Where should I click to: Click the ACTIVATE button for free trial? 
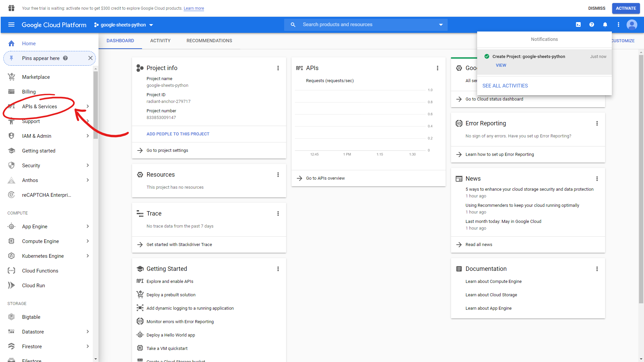(x=626, y=8)
